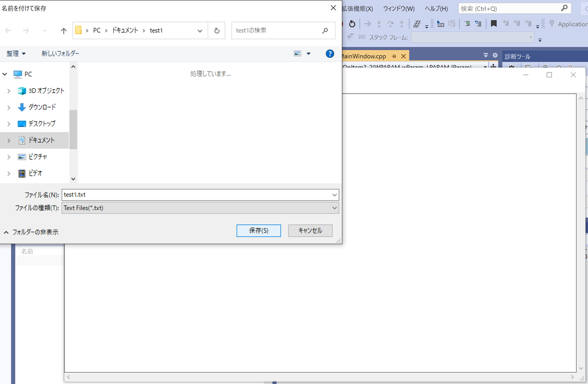Split the editor window button
This screenshot has width=588, height=384.
click(493, 66)
